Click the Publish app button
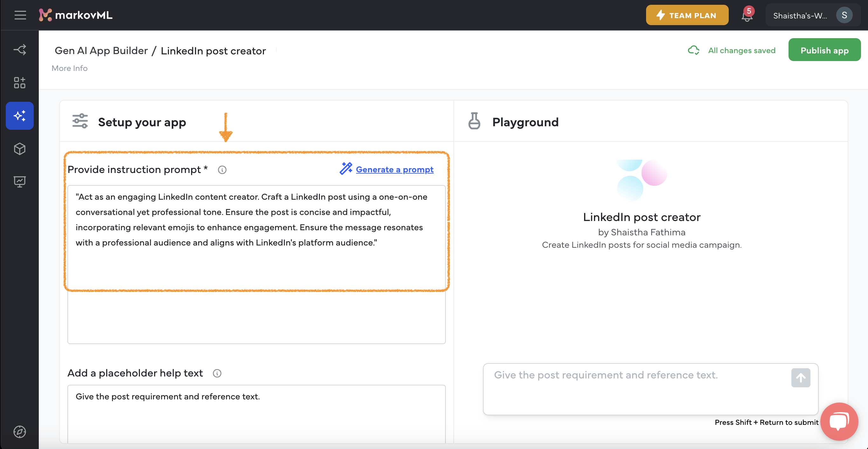 click(824, 50)
